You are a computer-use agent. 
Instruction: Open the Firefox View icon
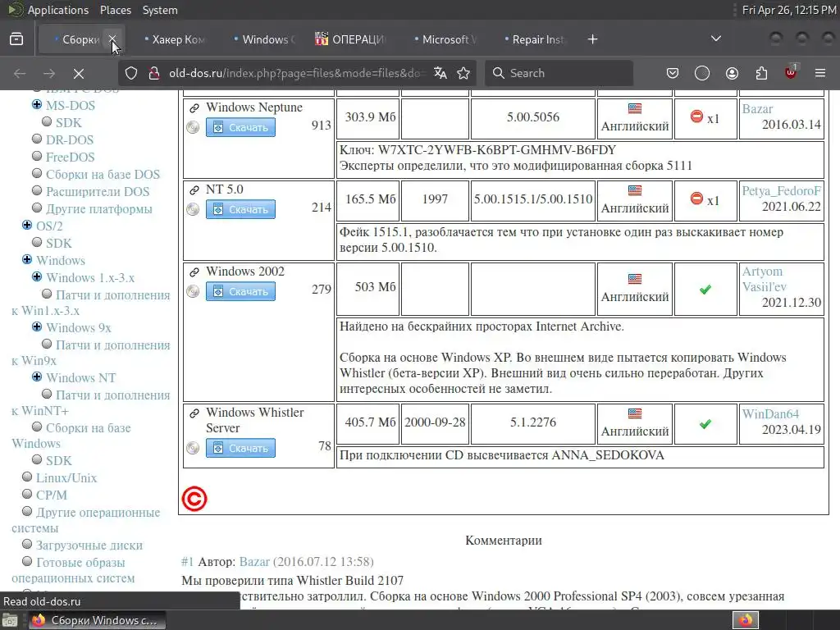tap(16, 39)
